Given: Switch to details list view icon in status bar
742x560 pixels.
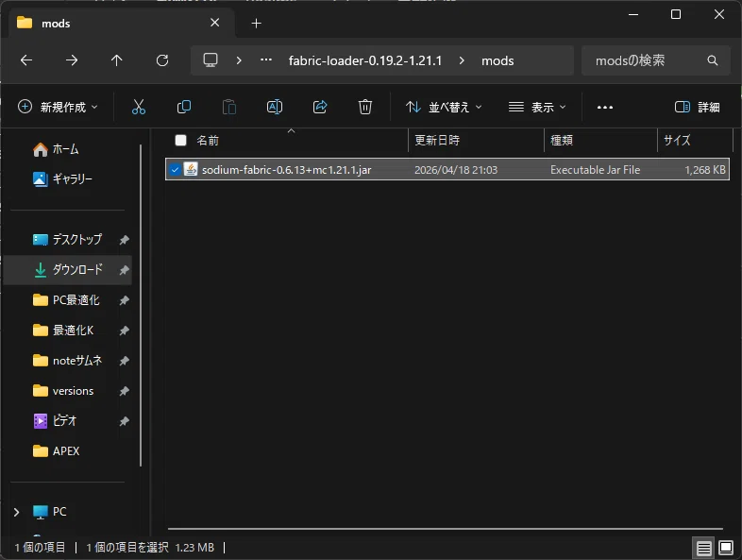Looking at the screenshot, I should (703, 548).
